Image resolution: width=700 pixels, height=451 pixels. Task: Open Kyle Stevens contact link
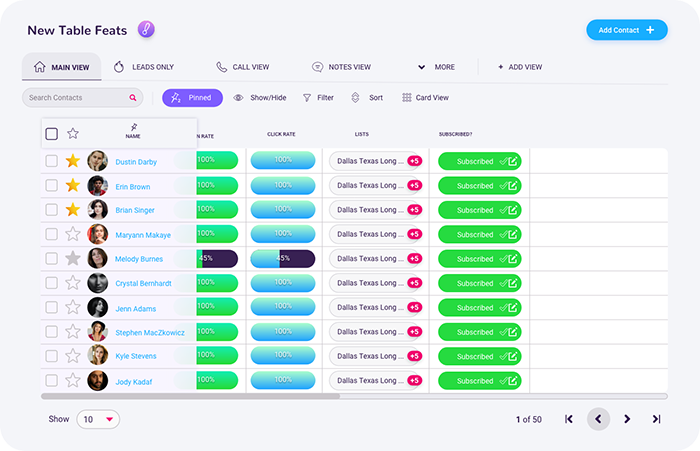136,356
